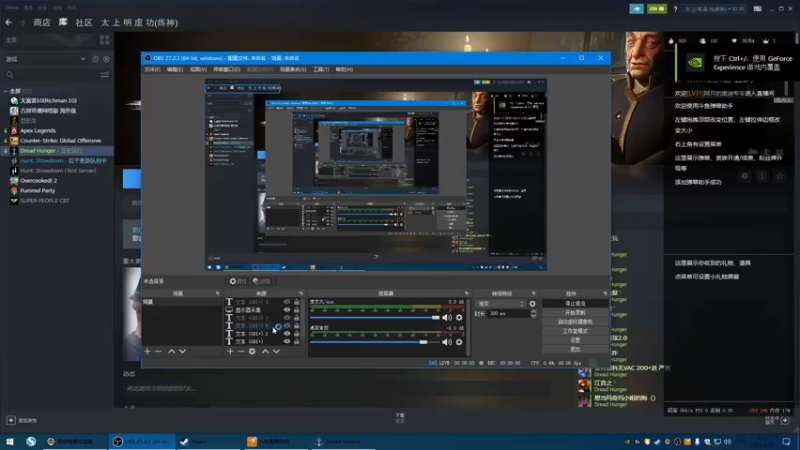
Task: Pop out the Audio Mixer dock
Action: [x=466, y=293]
